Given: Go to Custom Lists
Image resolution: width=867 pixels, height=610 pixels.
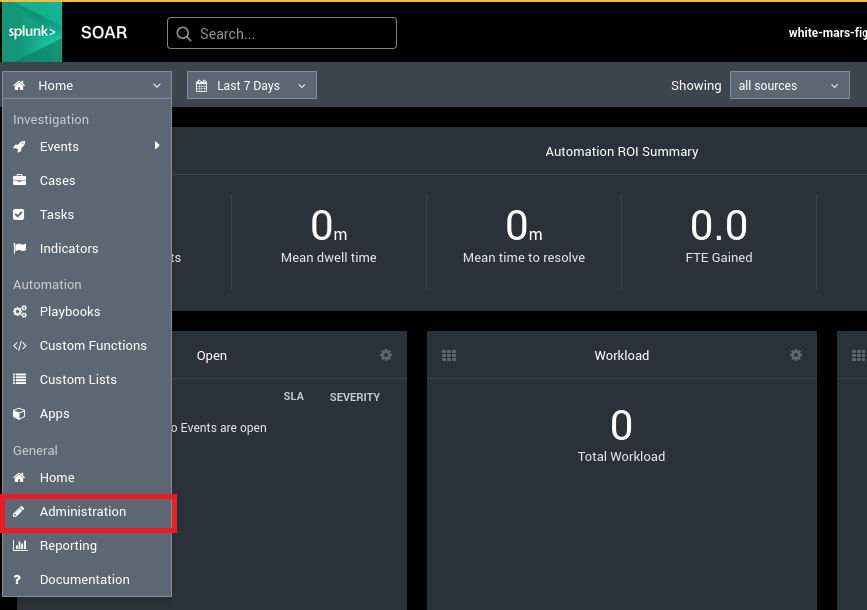Looking at the screenshot, I should click(x=78, y=379).
